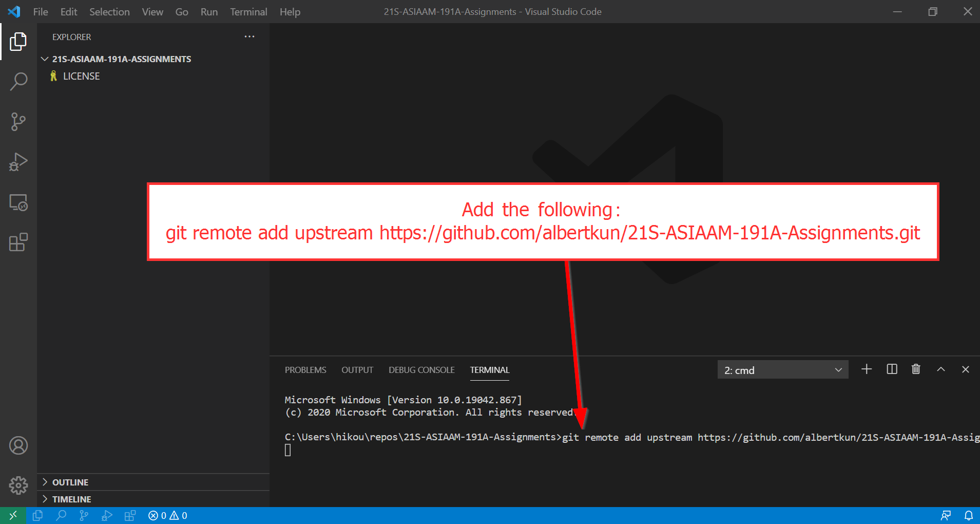Viewport: 980px width, 524px height.
Task: Switch to the PROBLEMS tab
Action: pos(305,370)
